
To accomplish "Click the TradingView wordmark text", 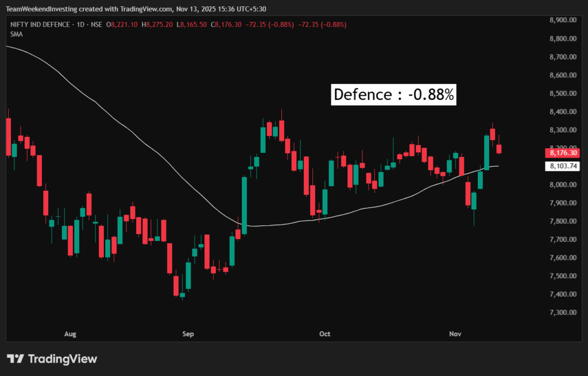I will point(62,359).
